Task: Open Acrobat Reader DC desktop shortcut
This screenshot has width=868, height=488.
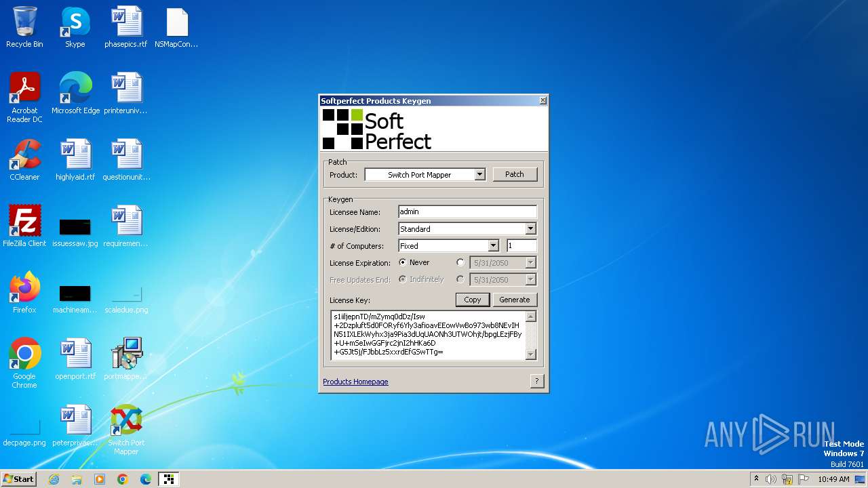Action: pos(24,98)
